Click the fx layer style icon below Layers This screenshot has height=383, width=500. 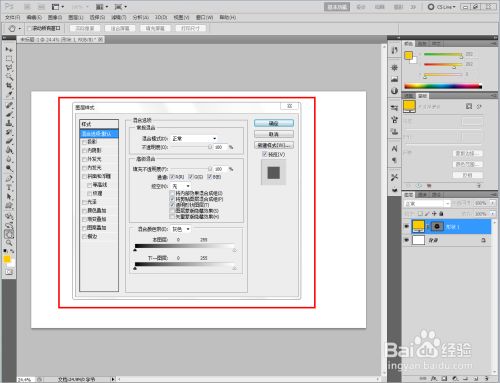pos(433,378)
